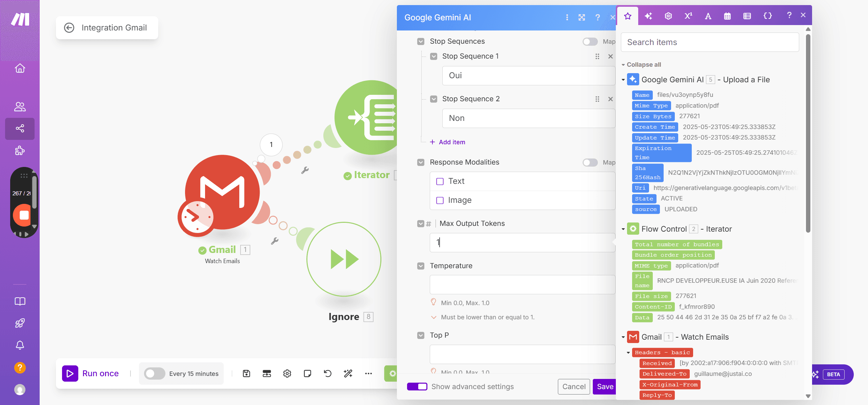Expand the Google Gemini AI panel fullscreen
Screen dimensions: 868x405
coord(582,17)
